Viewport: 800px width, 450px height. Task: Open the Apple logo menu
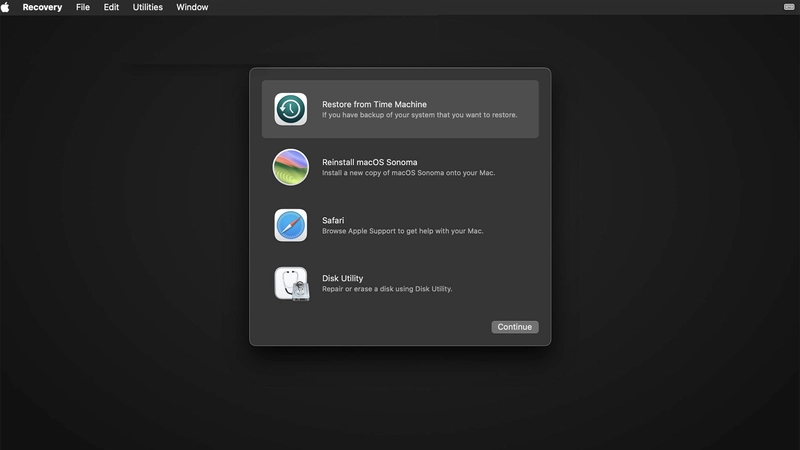[x=6, y=7]
